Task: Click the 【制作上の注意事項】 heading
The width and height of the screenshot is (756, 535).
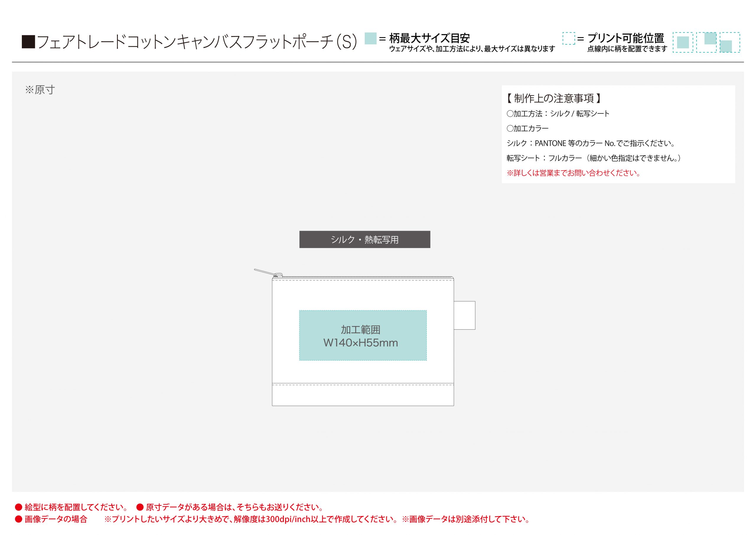Action: point(554,98)
